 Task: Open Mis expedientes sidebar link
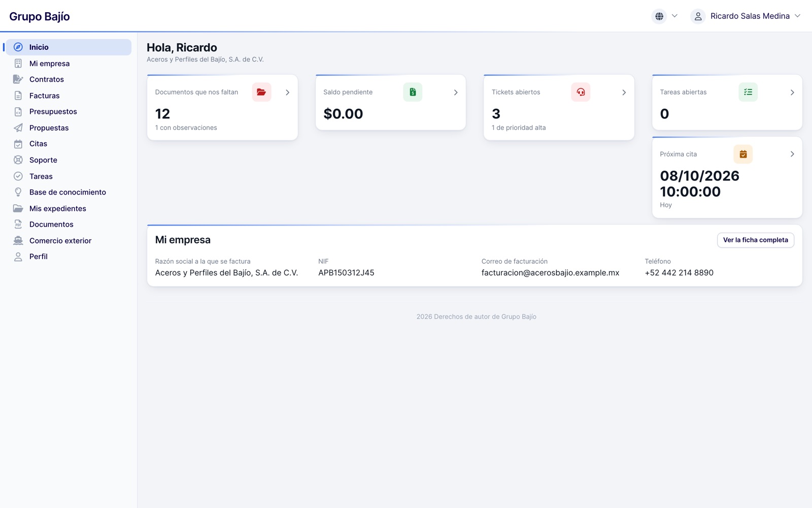coord(69,208)
